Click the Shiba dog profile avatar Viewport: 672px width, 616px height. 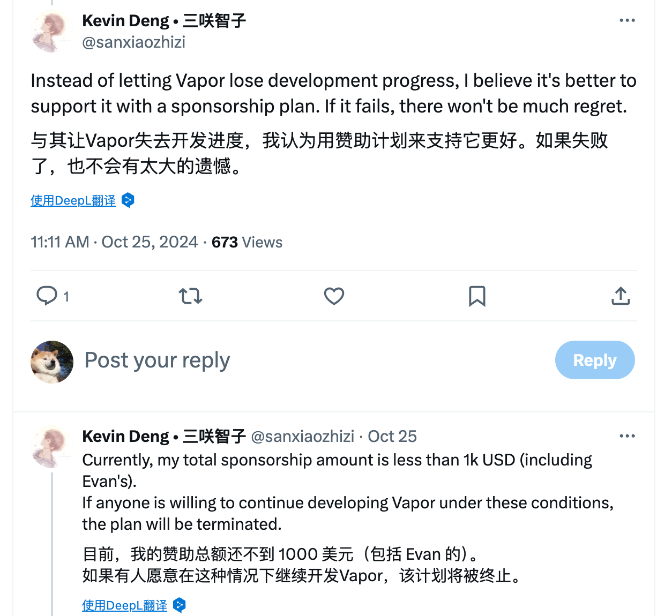click(52, 362)
